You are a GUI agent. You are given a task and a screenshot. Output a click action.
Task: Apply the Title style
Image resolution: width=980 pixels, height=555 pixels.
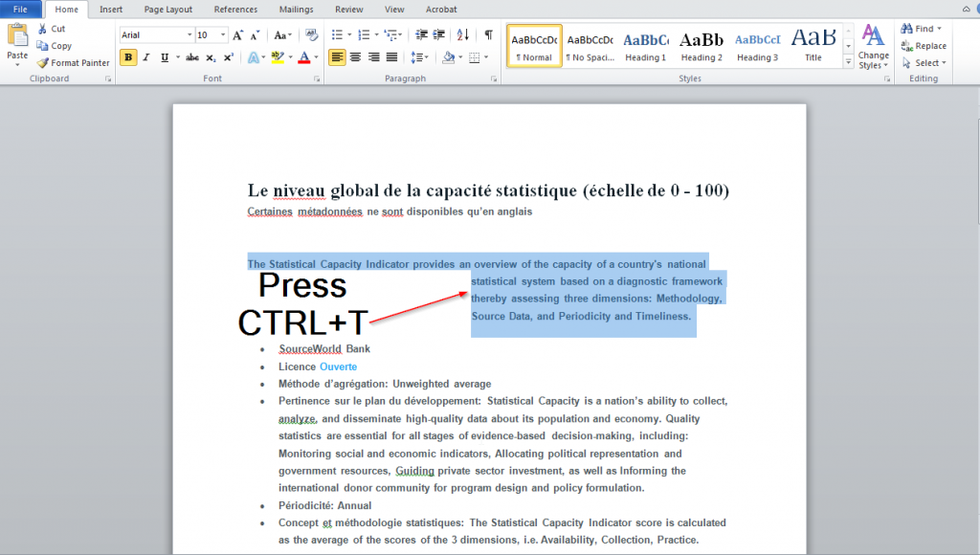tap(813, 46)
